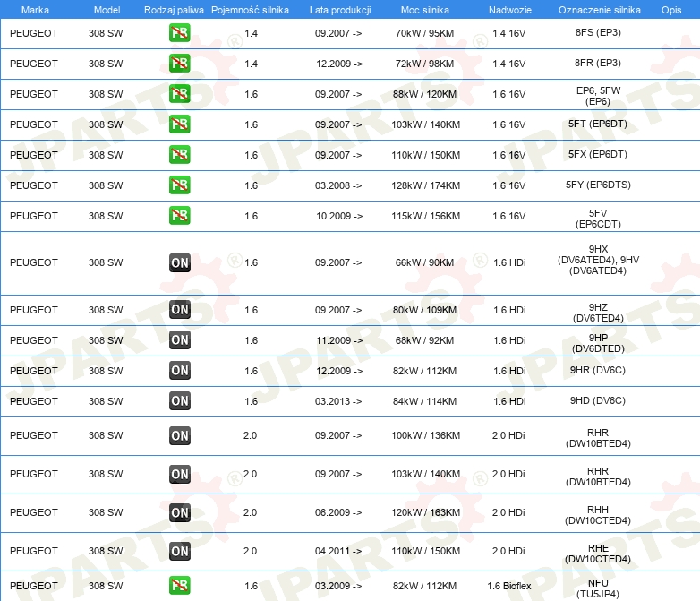
Task: Click the 03.2008 -> production date cell
Action: click(x=338, y=185)
